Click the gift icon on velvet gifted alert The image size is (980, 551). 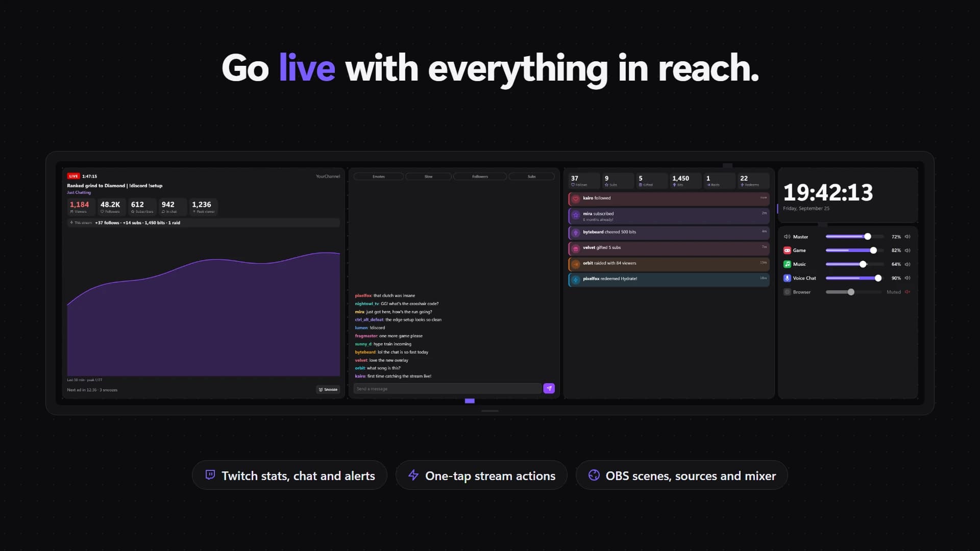(x=576, y=248)
